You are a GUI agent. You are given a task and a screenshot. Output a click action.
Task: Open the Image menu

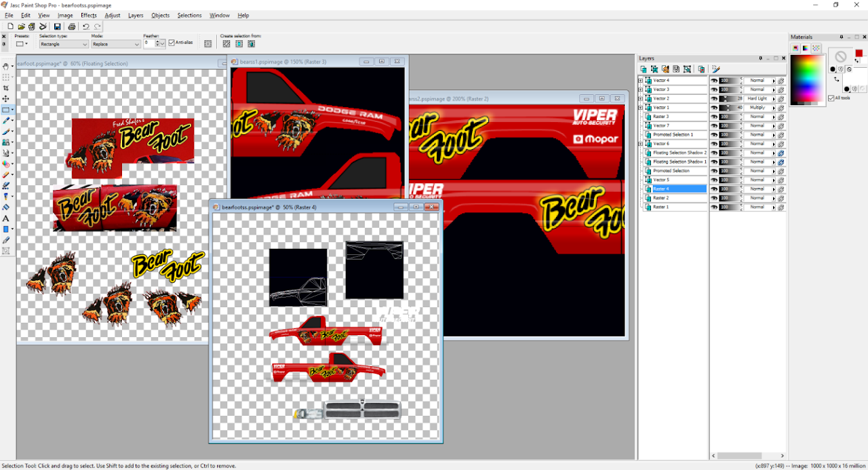65,15
